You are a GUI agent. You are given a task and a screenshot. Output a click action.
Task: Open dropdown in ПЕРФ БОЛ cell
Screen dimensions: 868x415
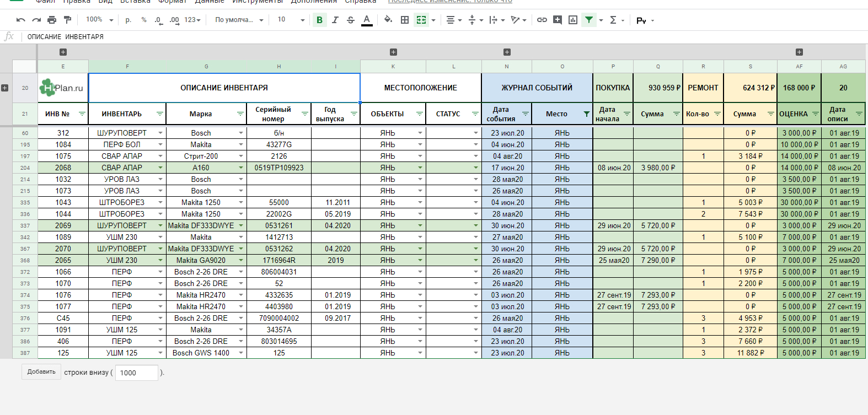[160, 144]
